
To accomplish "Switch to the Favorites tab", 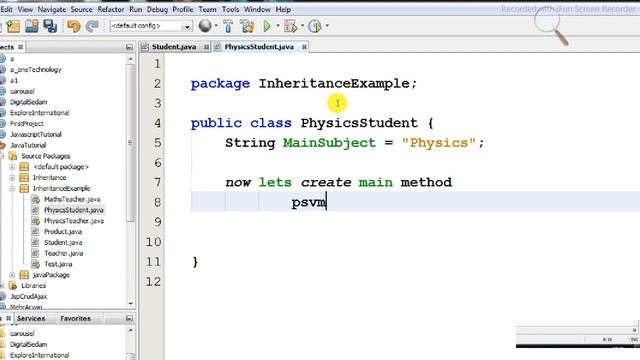I will (x=76, y=318).
